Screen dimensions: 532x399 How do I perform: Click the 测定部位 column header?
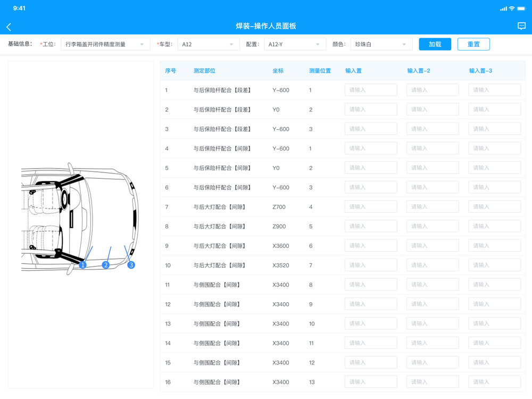click(x=204, y=71)
